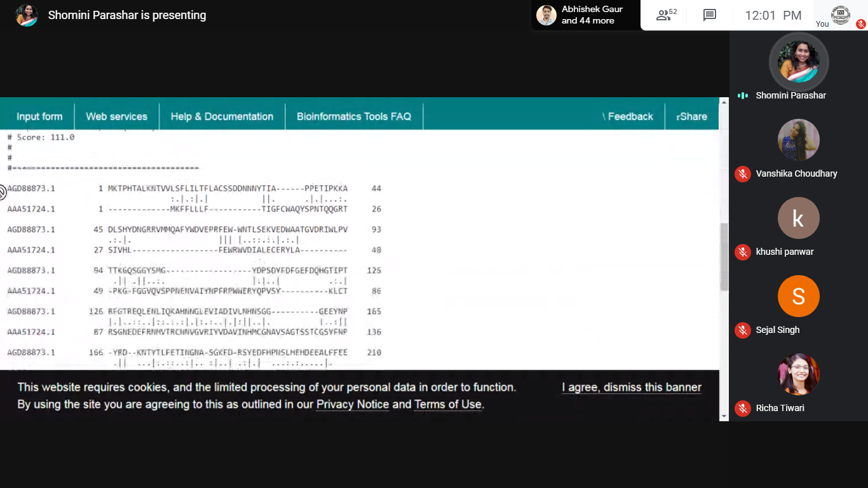Click Shomini Parashar presenter avatar top-left
The height and width of the screenshot is (488, 868).
pos(27,15)
